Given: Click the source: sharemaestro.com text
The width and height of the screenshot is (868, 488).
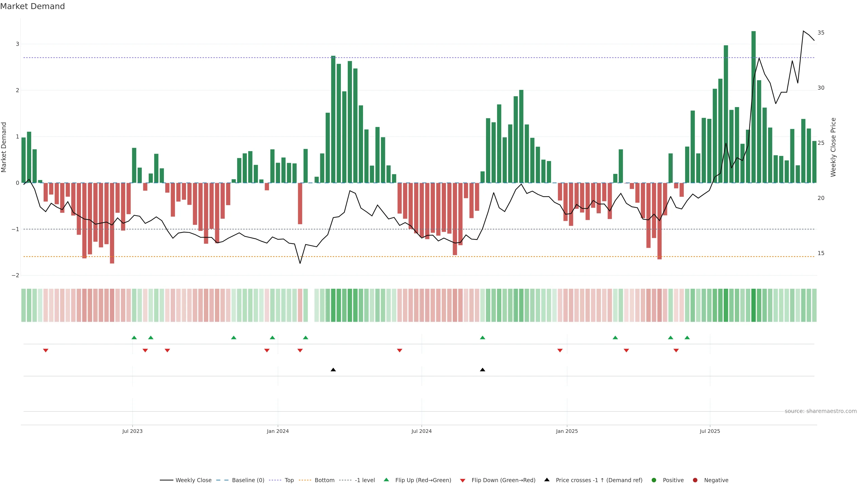Looking at the screenshot, I should pyautogui.click(x=821, y=411).
